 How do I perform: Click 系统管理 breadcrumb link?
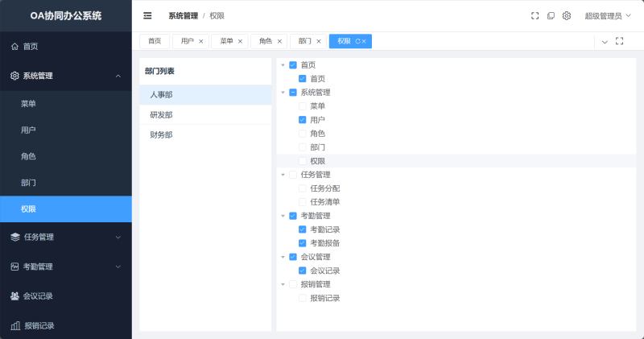tap(184, 15)
